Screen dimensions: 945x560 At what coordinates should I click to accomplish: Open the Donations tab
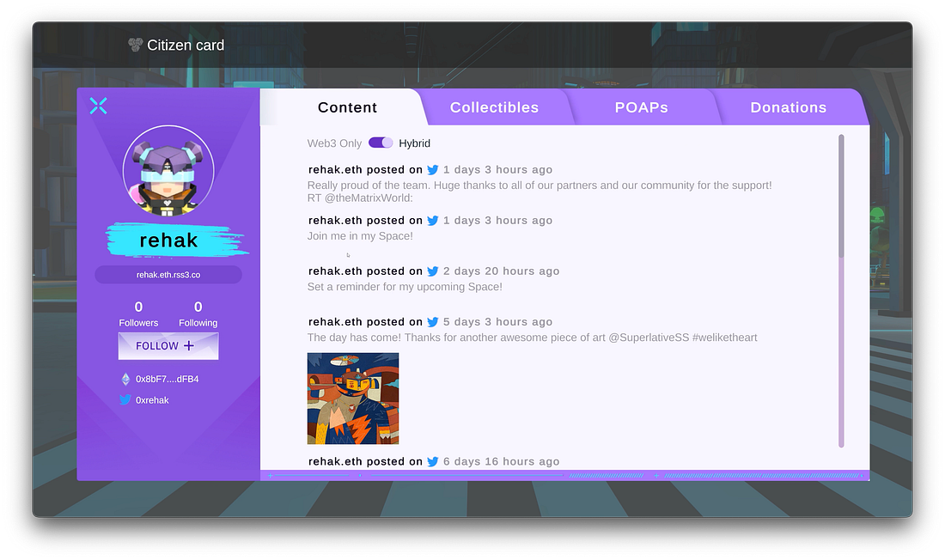tap(788, 107)
